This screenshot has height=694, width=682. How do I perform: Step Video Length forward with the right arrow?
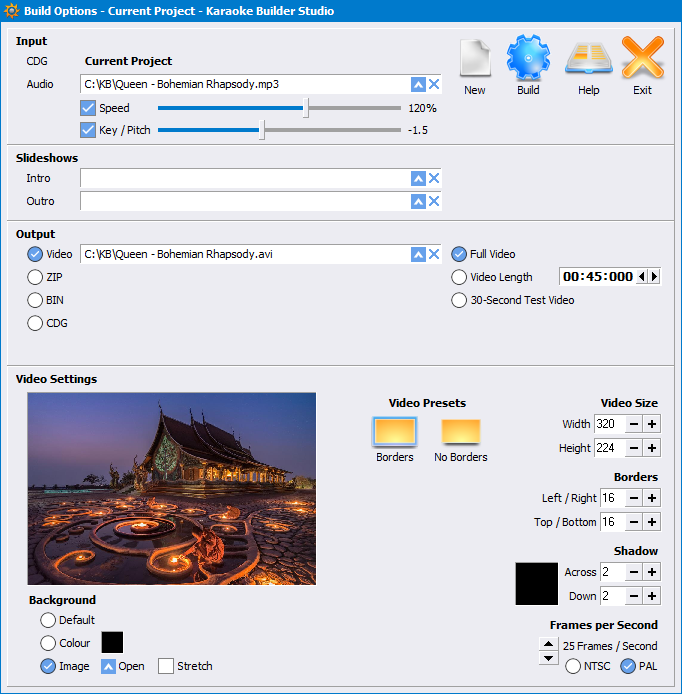pos(654,277)
